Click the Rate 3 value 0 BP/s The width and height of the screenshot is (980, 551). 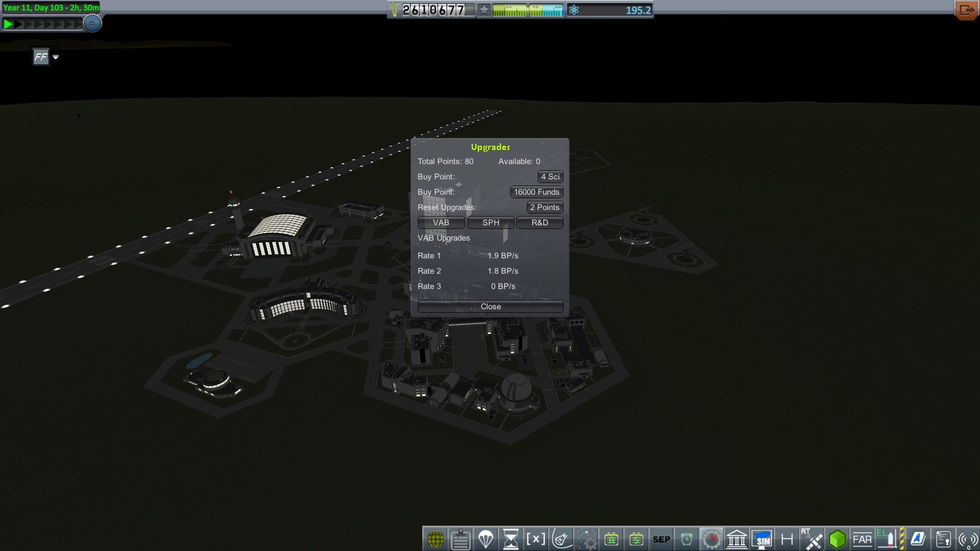pyautogui.click(x=503, y=287)
